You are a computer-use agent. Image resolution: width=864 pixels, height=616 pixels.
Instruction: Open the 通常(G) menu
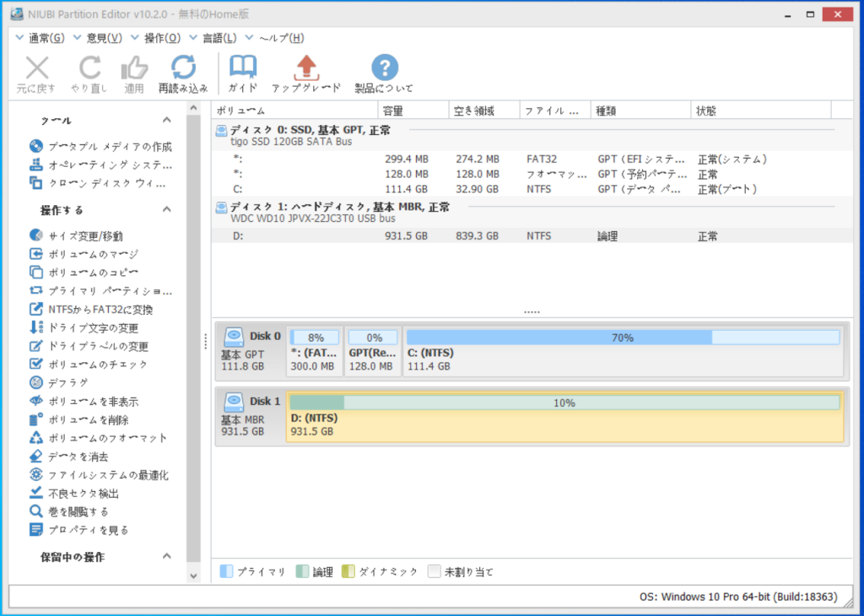point(40,37)
